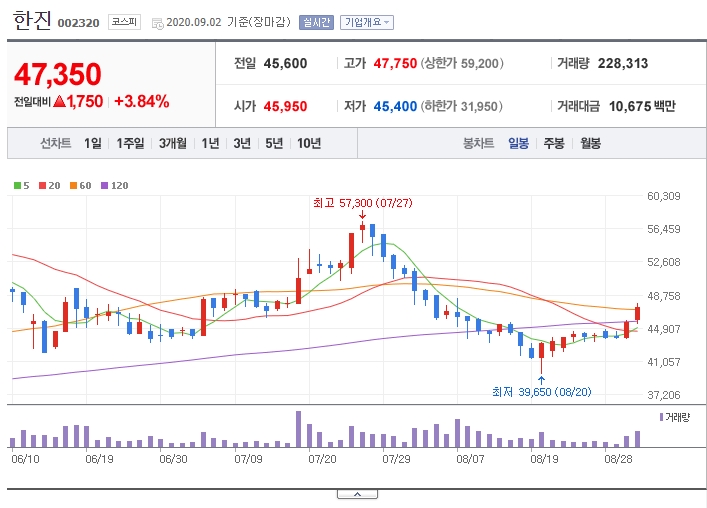Screen dimensions: 707x508
Task: Click the lower limit text 하한가 31,950
Action: click(x=462, y=106)
